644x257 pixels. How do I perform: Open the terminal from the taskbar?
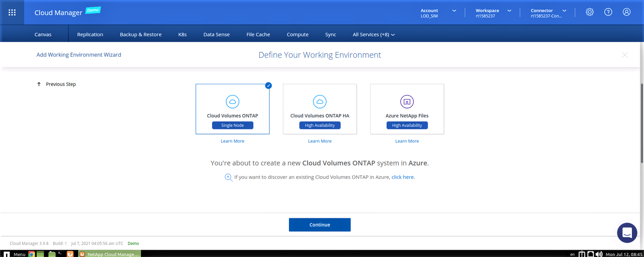pos(61,254)
